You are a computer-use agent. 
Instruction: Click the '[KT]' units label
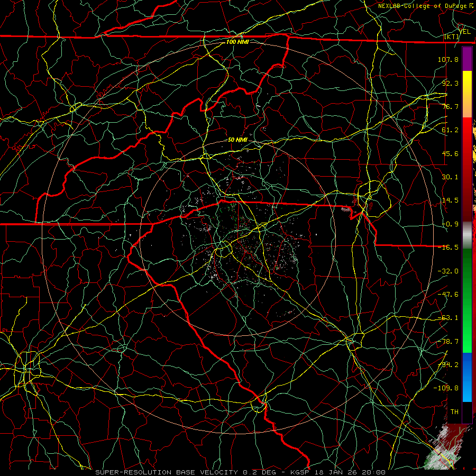452,36
